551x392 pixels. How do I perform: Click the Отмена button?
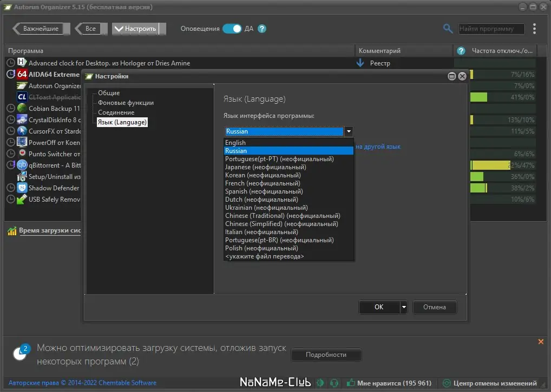pyautogui.click(x=434, y=307)
